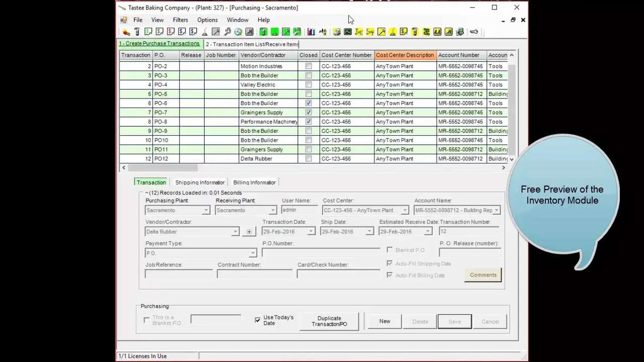Toggle the Closed checkbox for PO-7
This screenshot has height=362, width=644.
coord(308,112)
